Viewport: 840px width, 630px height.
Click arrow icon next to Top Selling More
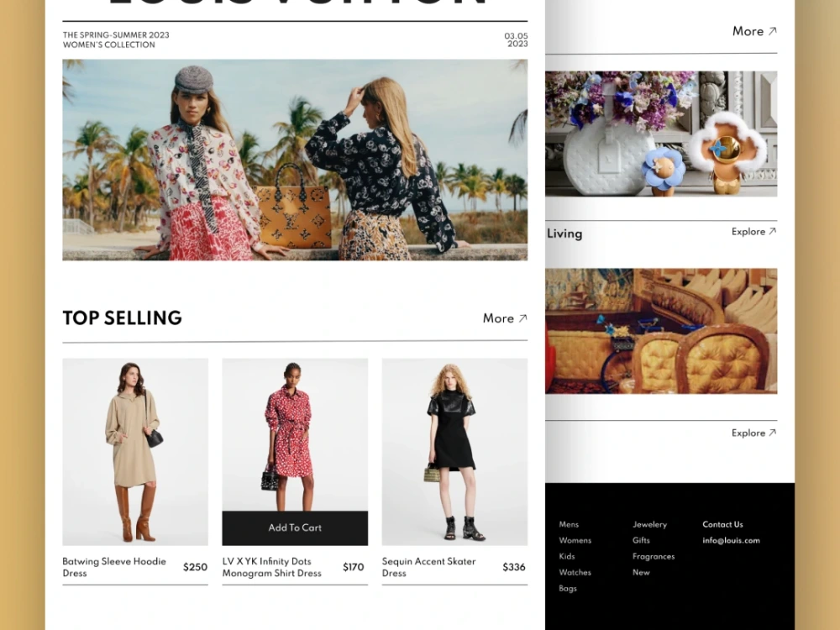pos(522,318)
